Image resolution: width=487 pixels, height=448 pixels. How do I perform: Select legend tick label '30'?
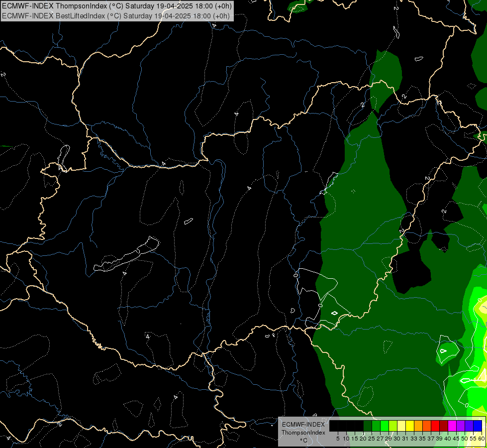point(397,439)
